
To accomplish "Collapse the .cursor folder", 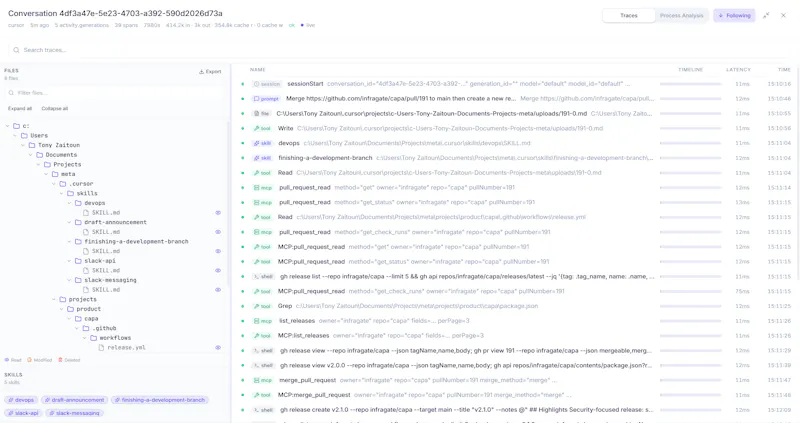I will pyautogui.click(x=54, y=184).
